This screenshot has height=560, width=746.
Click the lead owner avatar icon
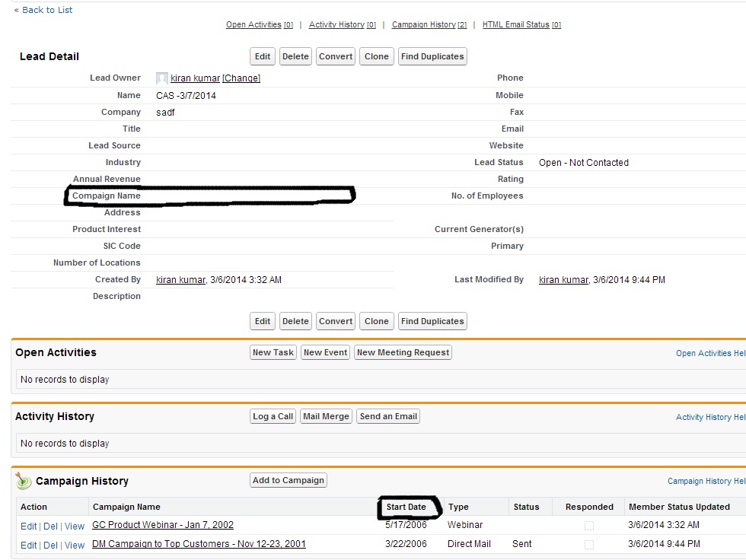[161, 78]
